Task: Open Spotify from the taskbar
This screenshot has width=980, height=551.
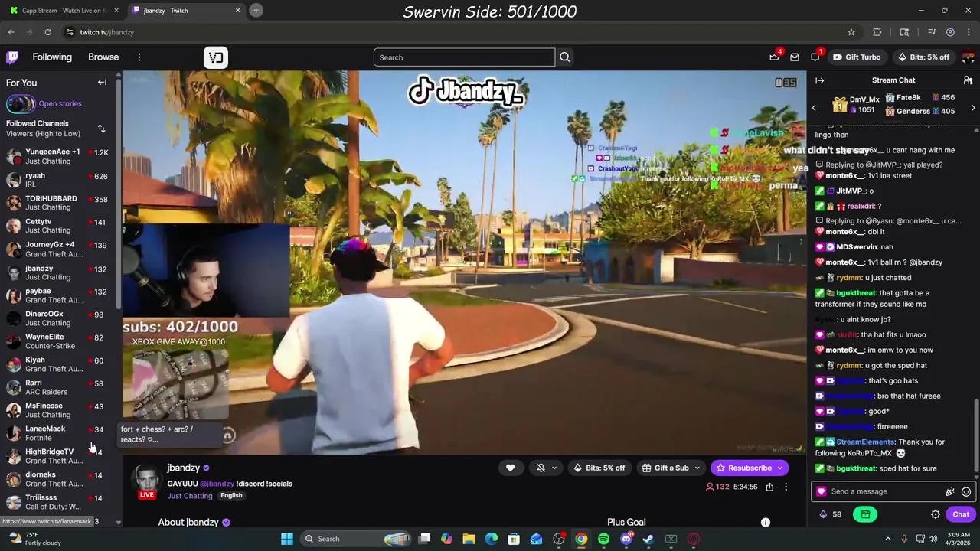Action: click(x=603, y=539)
